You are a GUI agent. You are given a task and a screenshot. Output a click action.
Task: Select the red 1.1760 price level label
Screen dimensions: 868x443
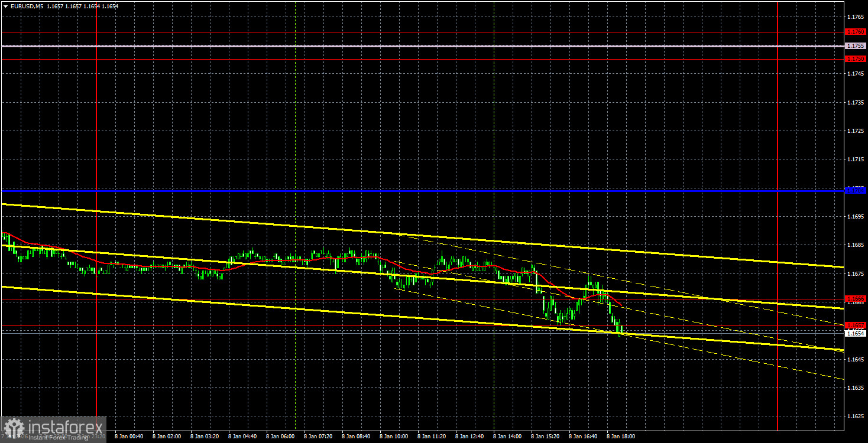coord(856,32)
